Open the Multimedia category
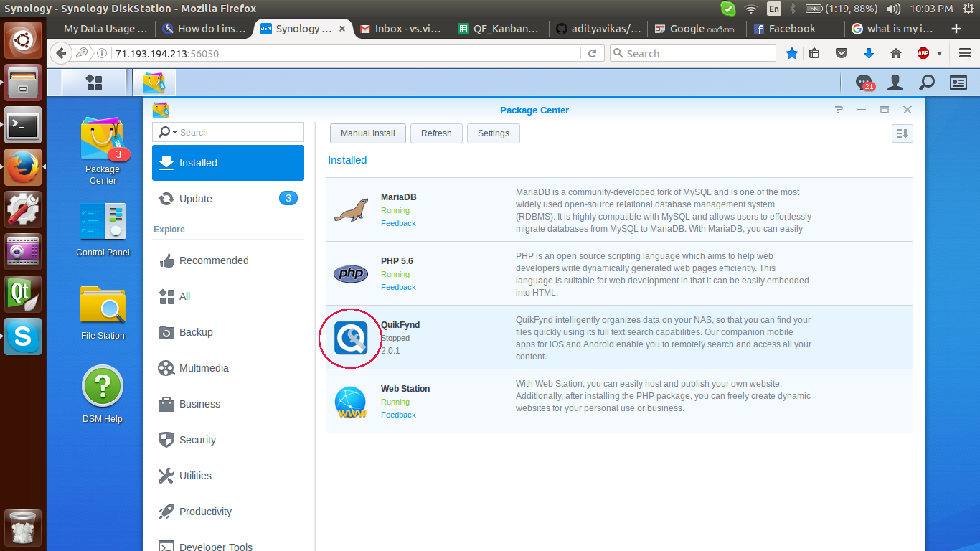This screenshot has height=551, width=980. 228,368
